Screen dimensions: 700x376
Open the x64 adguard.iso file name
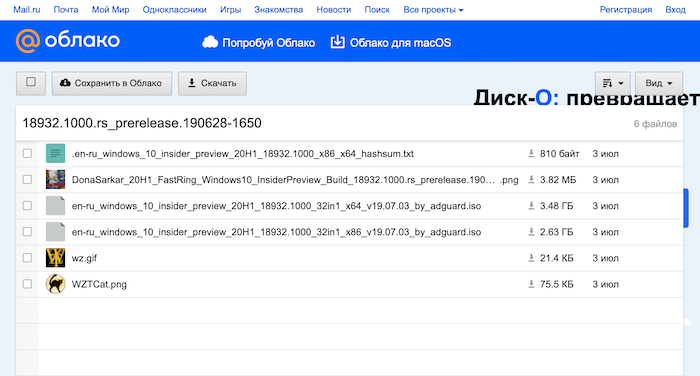pos(276,206)
